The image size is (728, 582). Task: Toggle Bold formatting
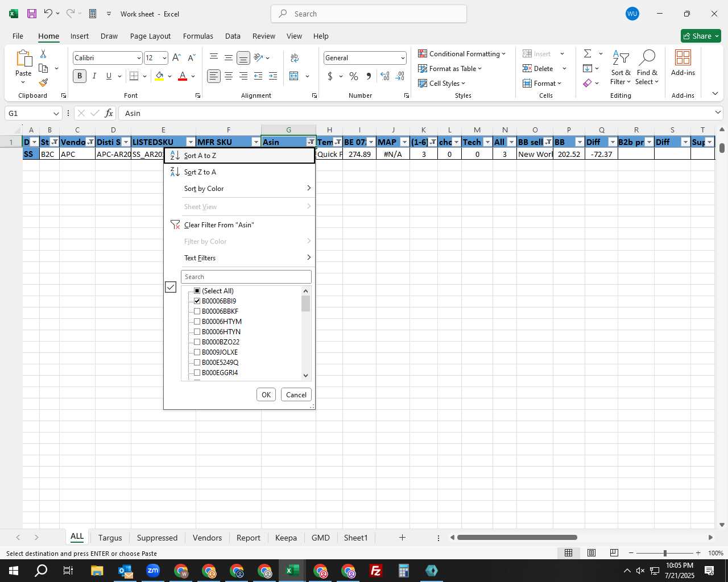point(80,76)
